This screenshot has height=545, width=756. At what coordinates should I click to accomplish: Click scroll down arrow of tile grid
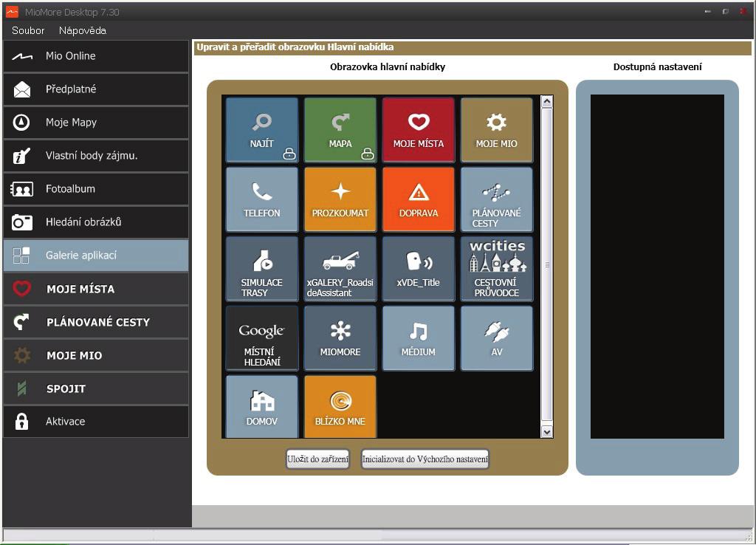[547, 432]
